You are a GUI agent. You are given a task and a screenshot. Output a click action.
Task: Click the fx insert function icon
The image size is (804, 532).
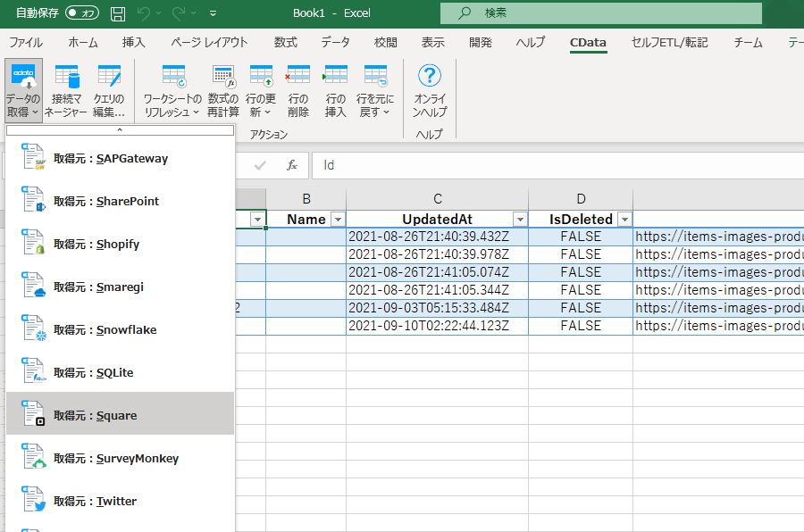pyautogui.click(x=292, y=165)
